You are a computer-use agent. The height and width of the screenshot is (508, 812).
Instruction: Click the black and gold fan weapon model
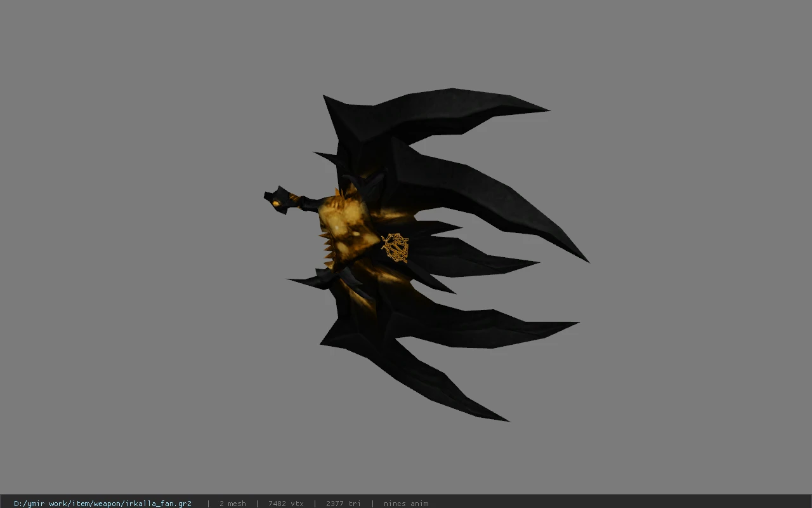tap(426, 255)
